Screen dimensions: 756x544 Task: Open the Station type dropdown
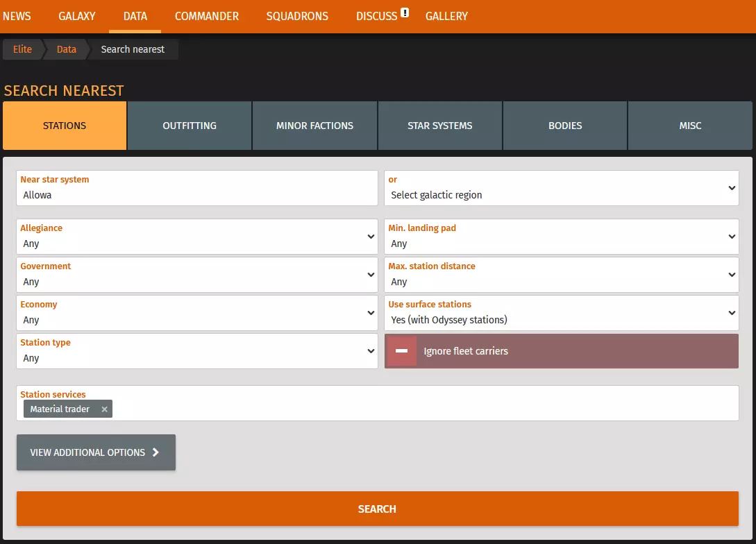pos(197,351)
